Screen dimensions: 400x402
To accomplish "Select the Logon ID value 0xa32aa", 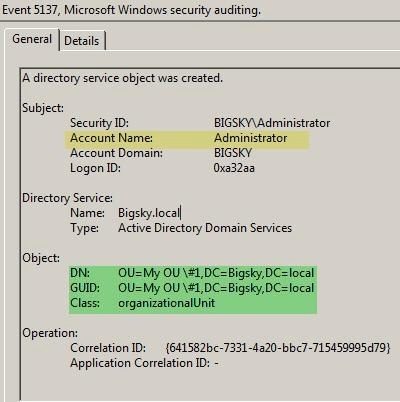I will tap(234, 168).
